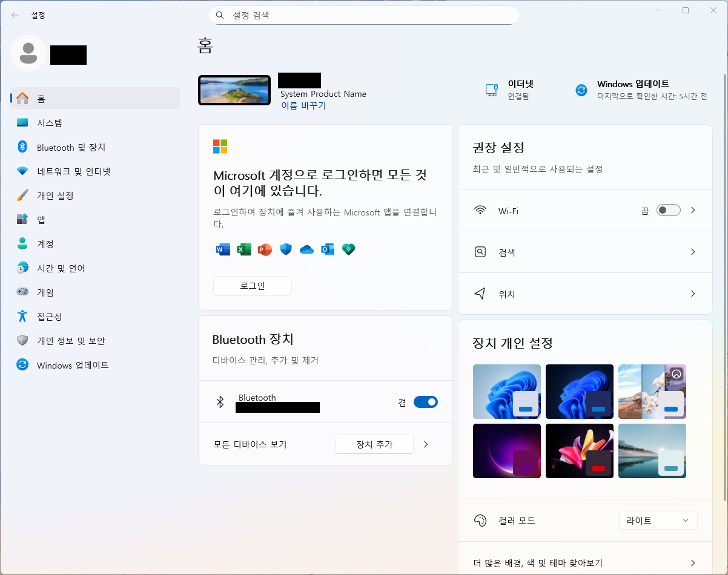Click the 네트워크 및 인터넷 wifi icon

pos(22,171)
